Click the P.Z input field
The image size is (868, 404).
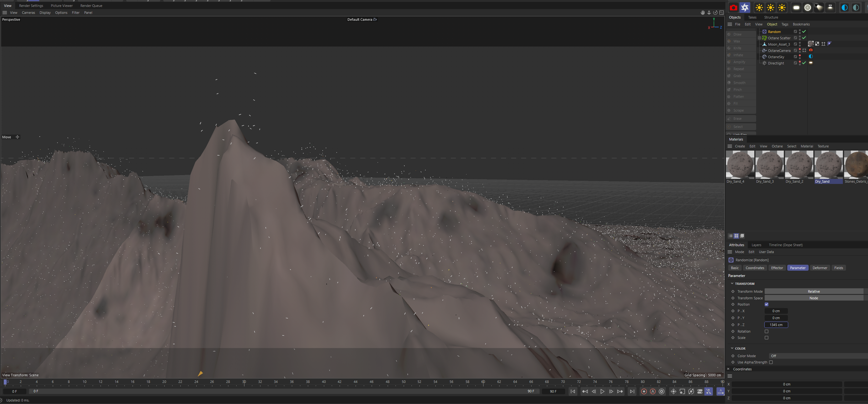tap(776, 325)
